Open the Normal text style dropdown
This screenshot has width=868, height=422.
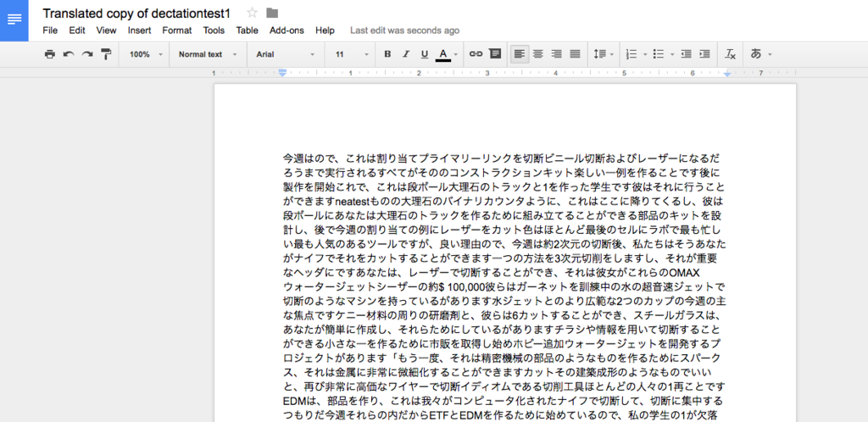(208, 54)
